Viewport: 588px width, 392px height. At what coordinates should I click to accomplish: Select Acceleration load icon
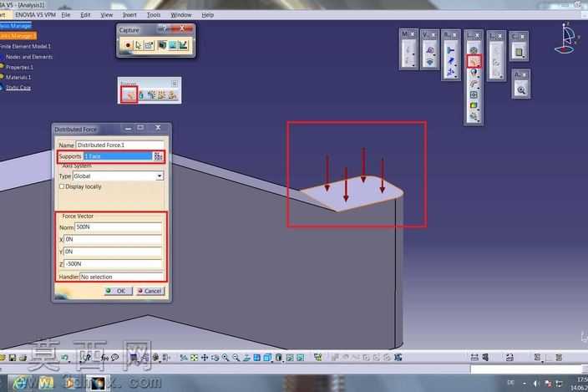tap(474, 73)
